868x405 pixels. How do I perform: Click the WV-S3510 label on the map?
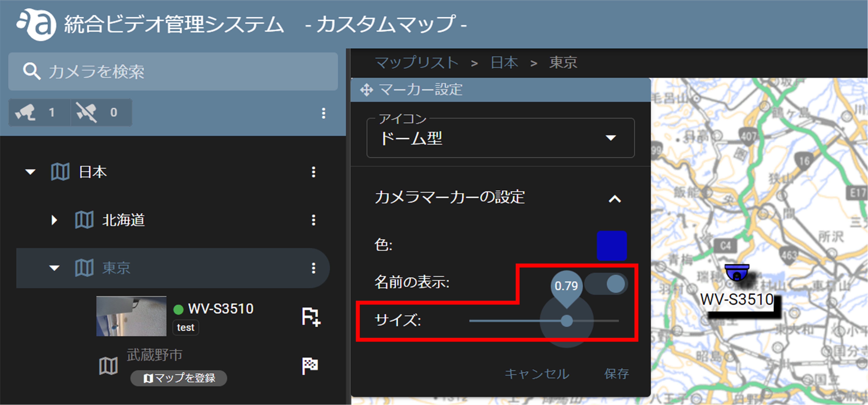pyautogui.click(x=737, y=299)
